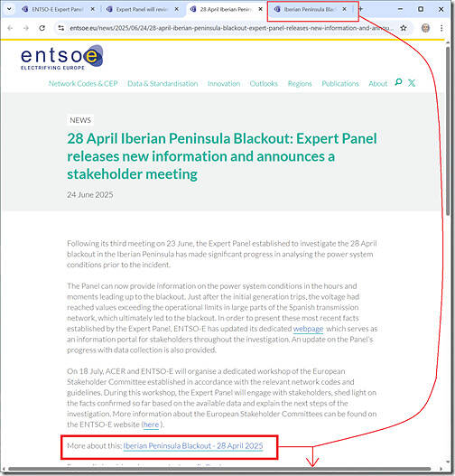The height and width of the screenshot is (476, 455).
Task: Open a new browser tab
Action: coord(361,9)
